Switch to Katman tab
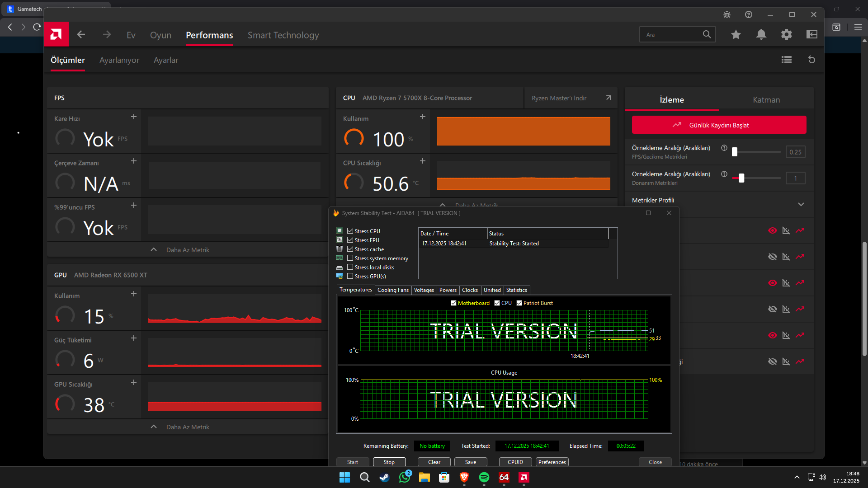868x488 pixels. click(x=766, y=100)
